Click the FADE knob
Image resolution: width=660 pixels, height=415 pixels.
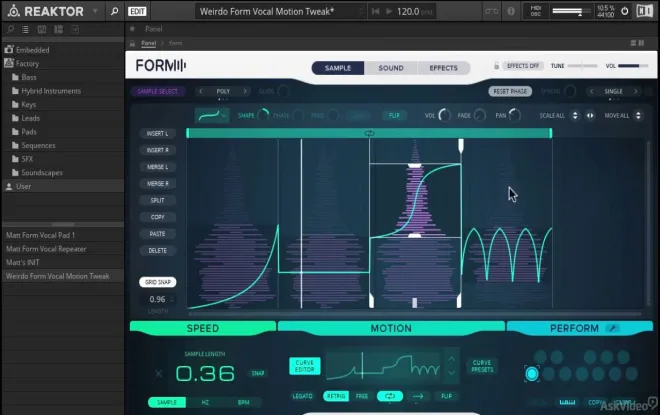pos(479,115)
